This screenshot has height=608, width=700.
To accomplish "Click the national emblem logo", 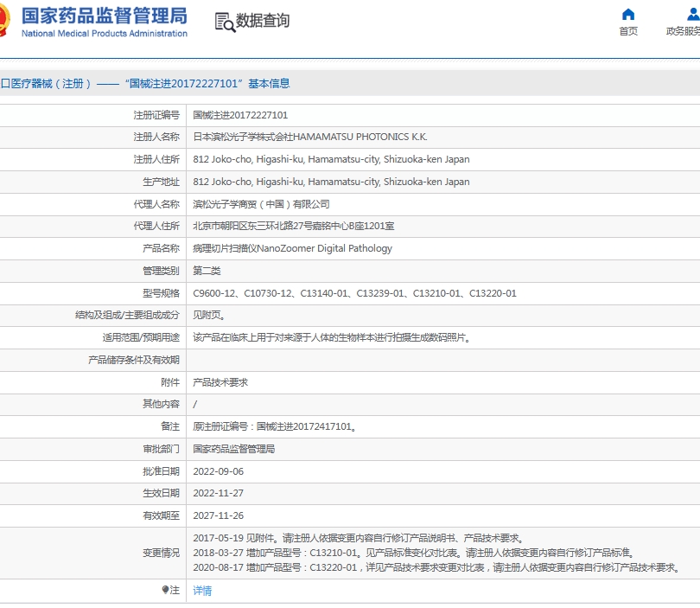I will click(4, 20).
